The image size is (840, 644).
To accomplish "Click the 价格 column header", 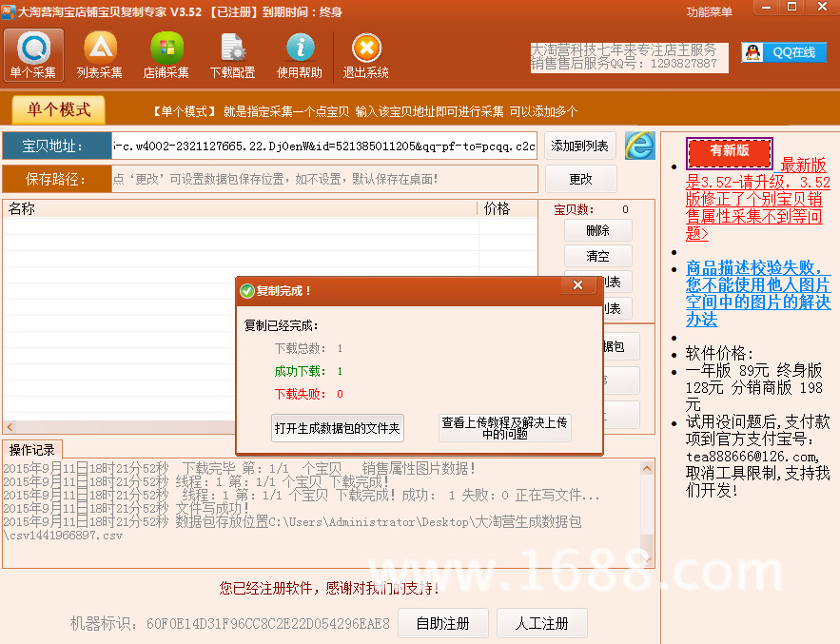I will pos(507,208).
